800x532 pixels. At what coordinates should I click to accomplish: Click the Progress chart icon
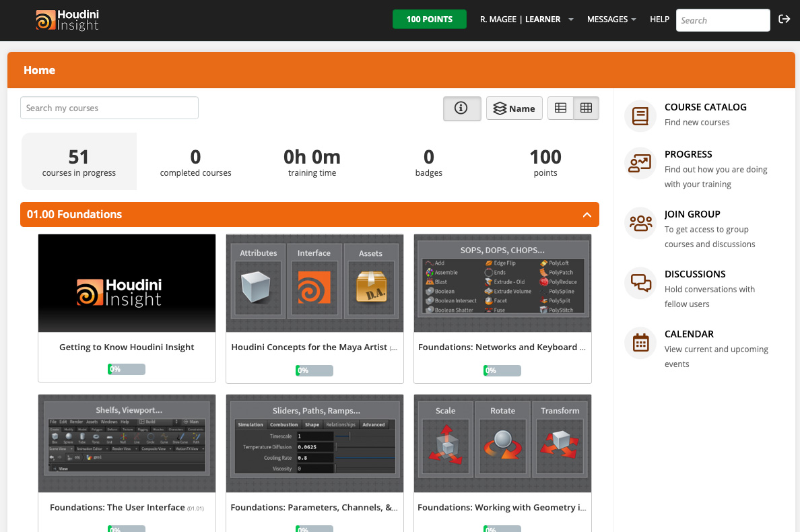(x=640, y=163)
